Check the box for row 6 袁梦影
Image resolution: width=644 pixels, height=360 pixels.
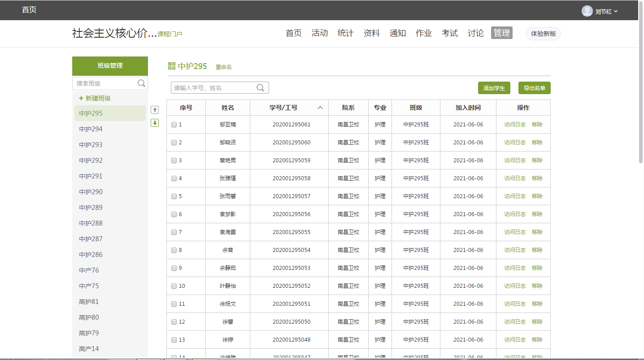coord(174,214)
